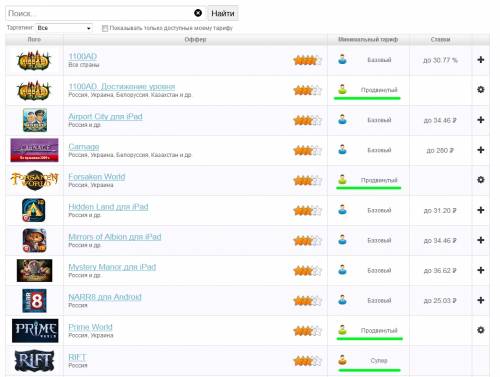Open the Mystery Manor для iPad link

pos(112,267)
